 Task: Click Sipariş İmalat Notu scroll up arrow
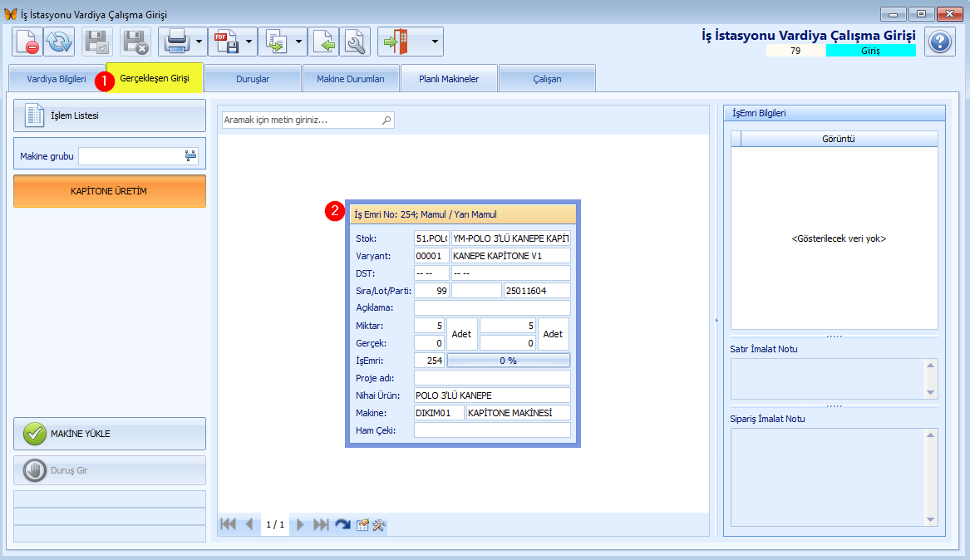[x=930, y=435]
